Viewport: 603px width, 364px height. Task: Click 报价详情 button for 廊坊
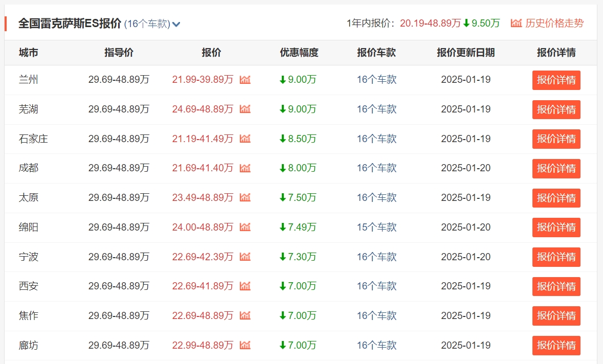556,346
